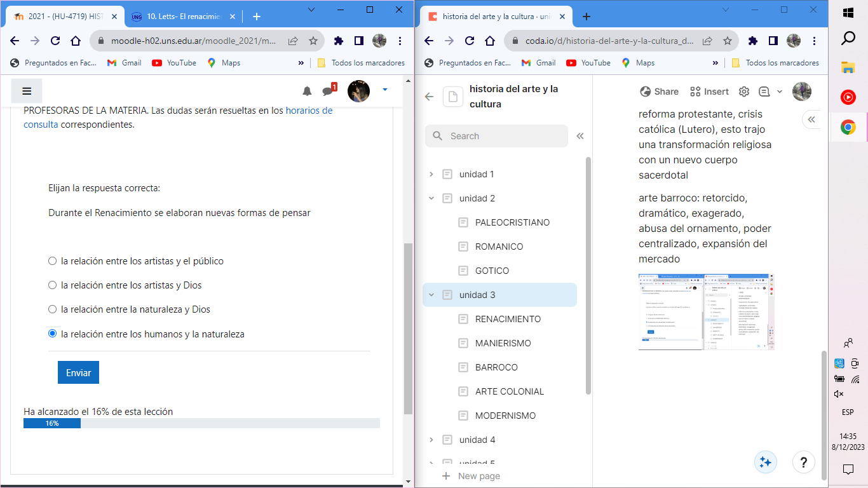This screenshot has width=868, height=488.
Task: Open Gmail bookmark in the Moodle window
Action: tap(125, 63)
